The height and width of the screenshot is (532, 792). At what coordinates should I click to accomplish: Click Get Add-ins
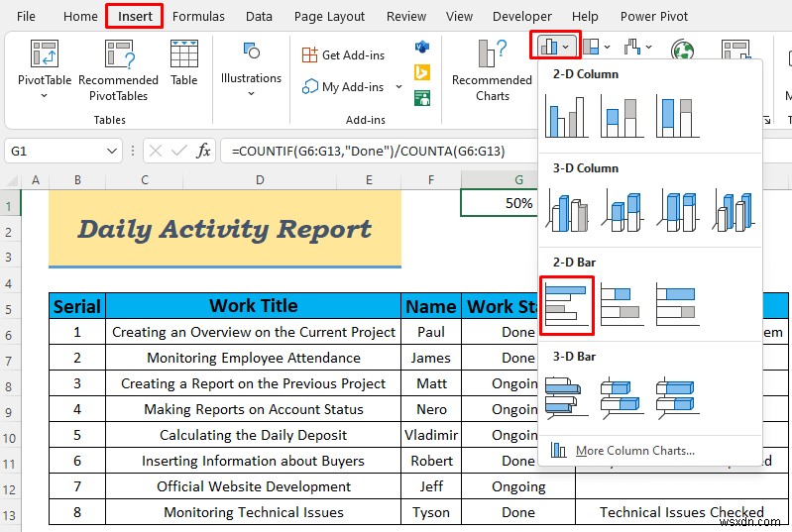[344, 54]
